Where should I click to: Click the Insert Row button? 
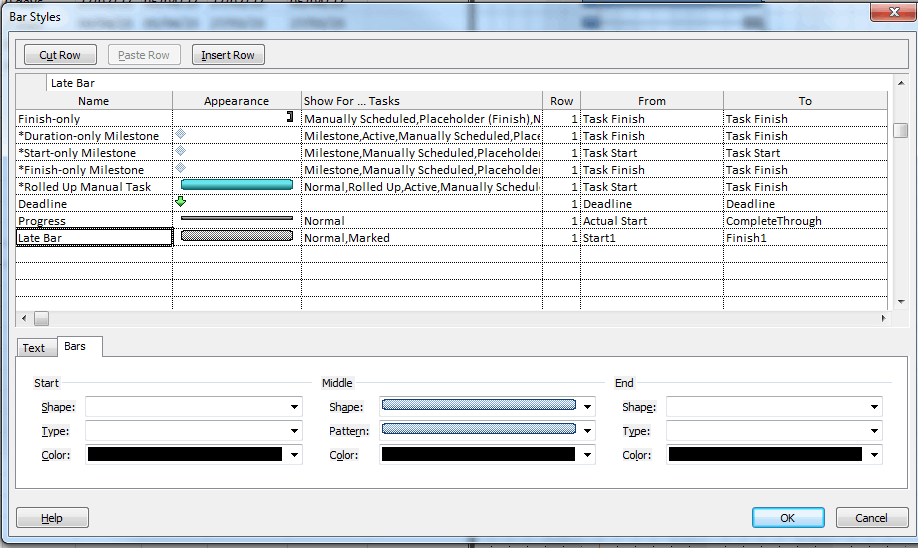click(x=228, y=55)
